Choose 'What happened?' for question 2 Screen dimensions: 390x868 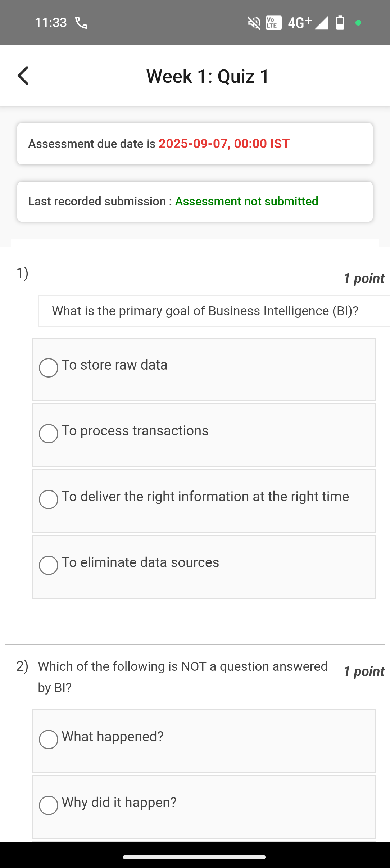(49, 740)
